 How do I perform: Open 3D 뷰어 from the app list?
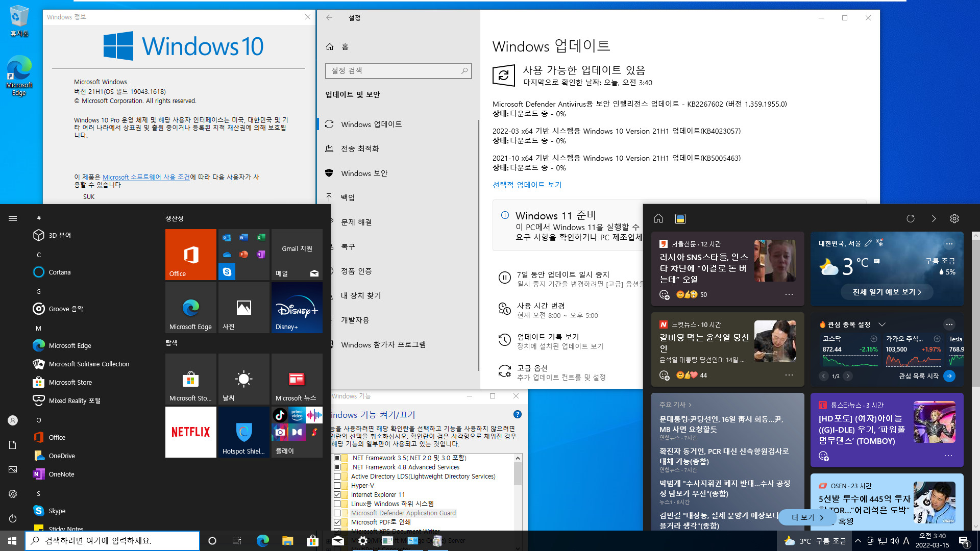92,235
